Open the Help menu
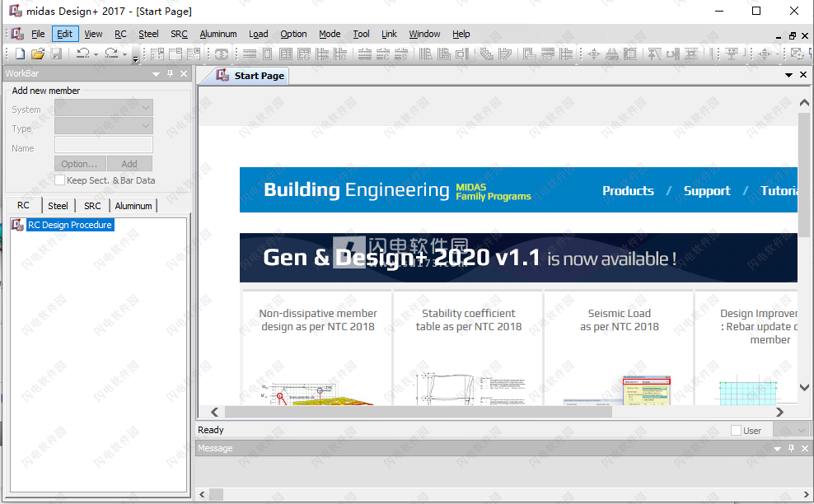Screen dimensions: 814x504 461,34
